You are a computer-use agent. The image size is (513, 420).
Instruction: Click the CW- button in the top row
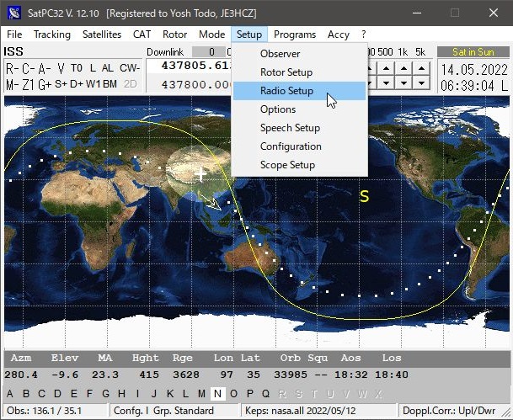click(130, 67)
